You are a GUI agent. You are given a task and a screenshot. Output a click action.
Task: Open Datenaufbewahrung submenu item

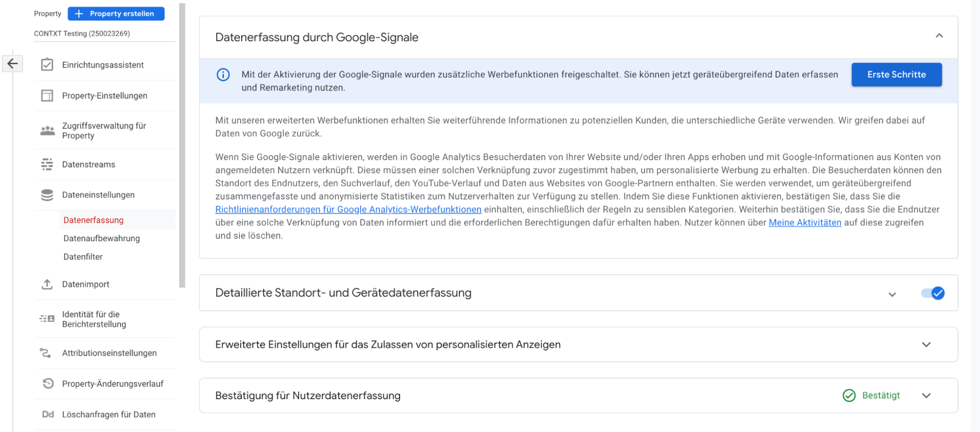tap(101, 238)
